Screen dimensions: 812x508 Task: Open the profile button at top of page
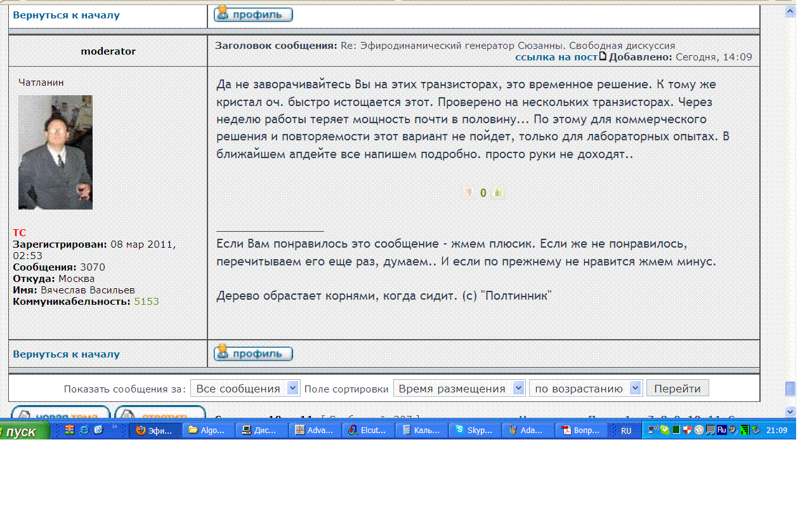pyautogui.click(x=253, y=15)
